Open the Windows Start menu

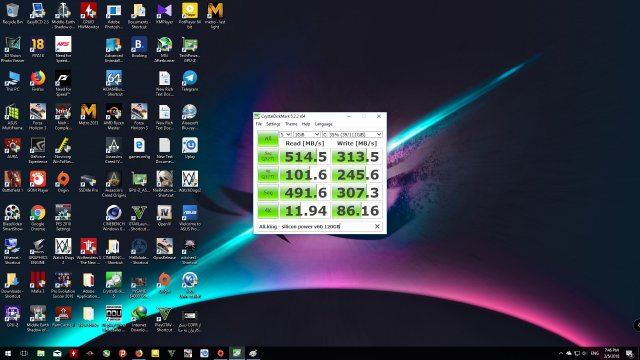(x=8, y=353)
